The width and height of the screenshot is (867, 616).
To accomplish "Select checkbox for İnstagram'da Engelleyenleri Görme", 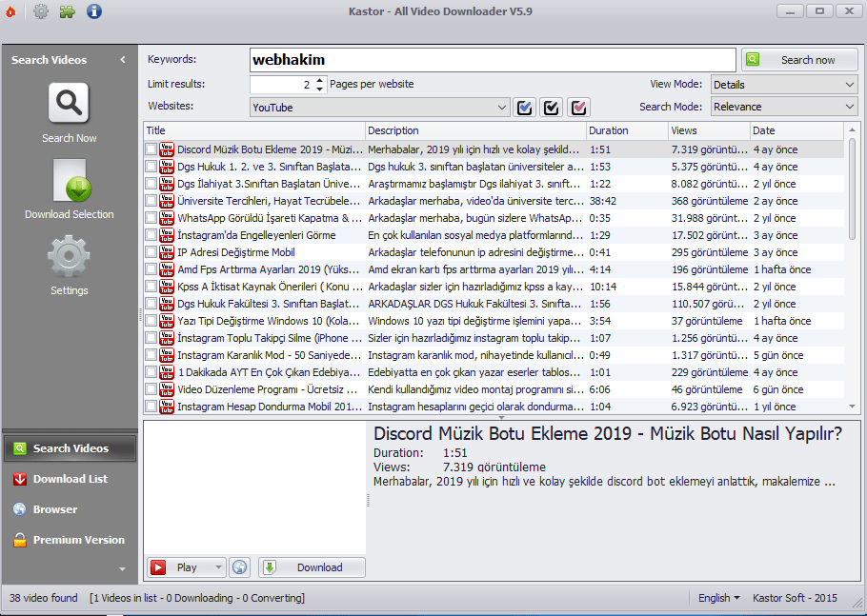I will [151, 235].
